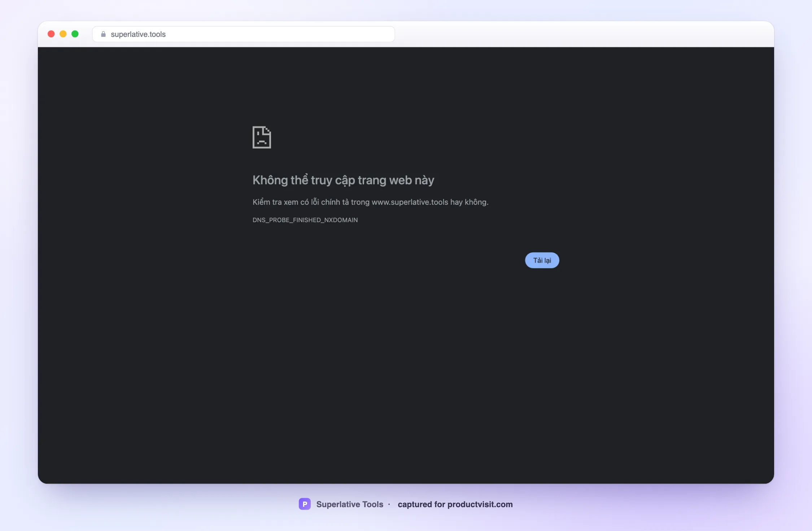Click the DNS_PROBE_FINISHED_NXDOMAIN error code
The height and width of the screenshot is (531, 812).
[305, 220]
